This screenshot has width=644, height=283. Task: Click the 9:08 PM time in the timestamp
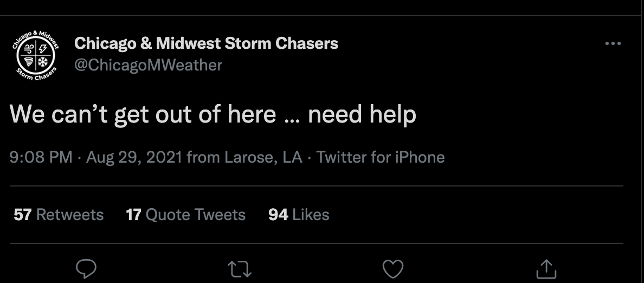[x=41, y=157]
